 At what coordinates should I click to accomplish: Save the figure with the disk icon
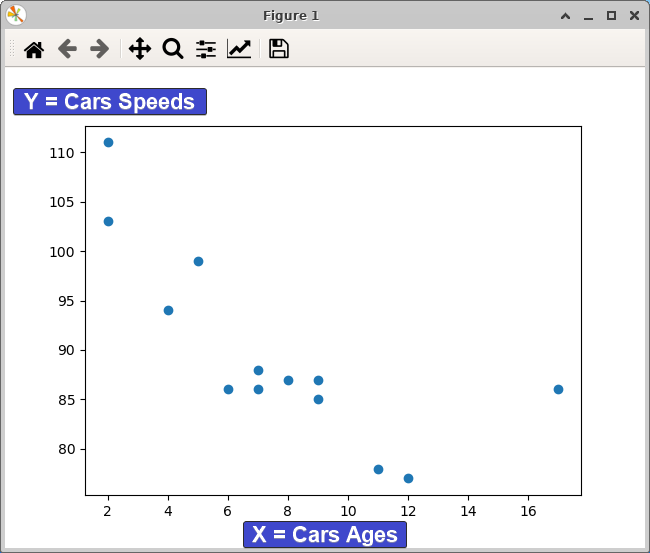(279, 49)
